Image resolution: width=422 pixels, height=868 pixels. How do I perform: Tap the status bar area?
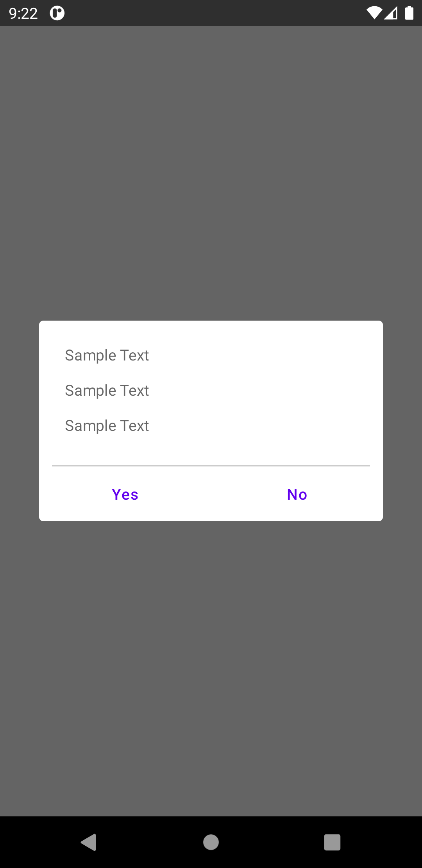point(211,13)
